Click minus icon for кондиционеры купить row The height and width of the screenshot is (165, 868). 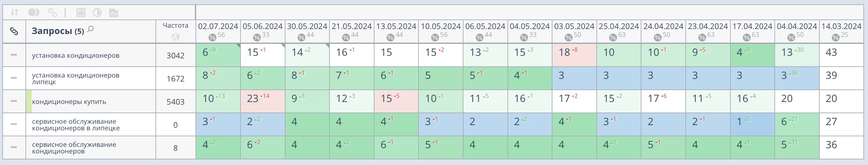[x=14, y=101]
